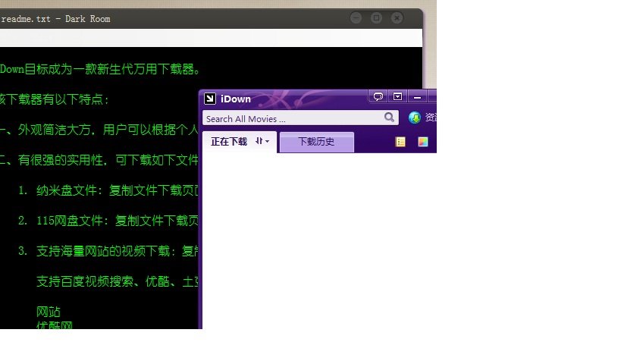Click the line '支持百度视频搜索' in Dark Room
Screen dimensions: 624x364
(x=118, y=281)
